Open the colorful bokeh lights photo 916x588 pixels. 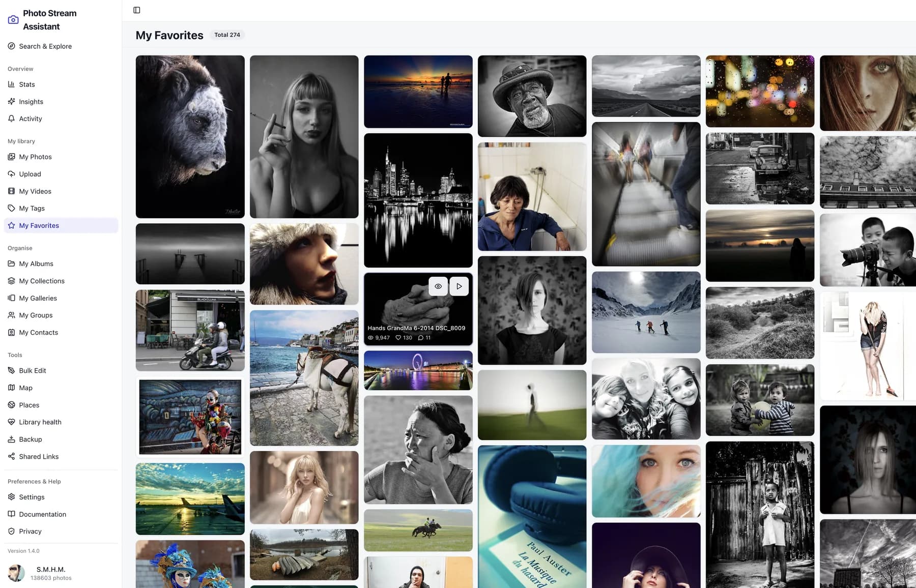760,92
